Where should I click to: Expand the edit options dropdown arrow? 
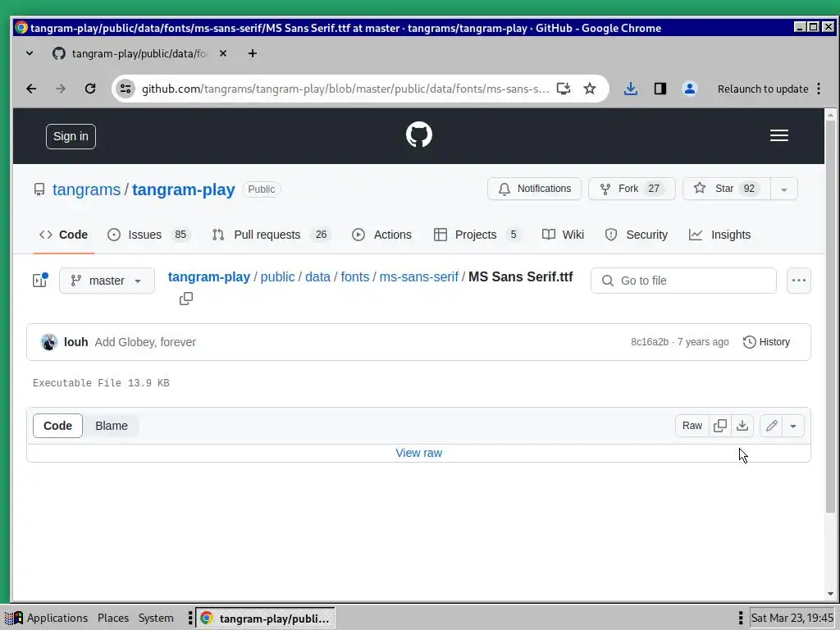tap(793, 426)
